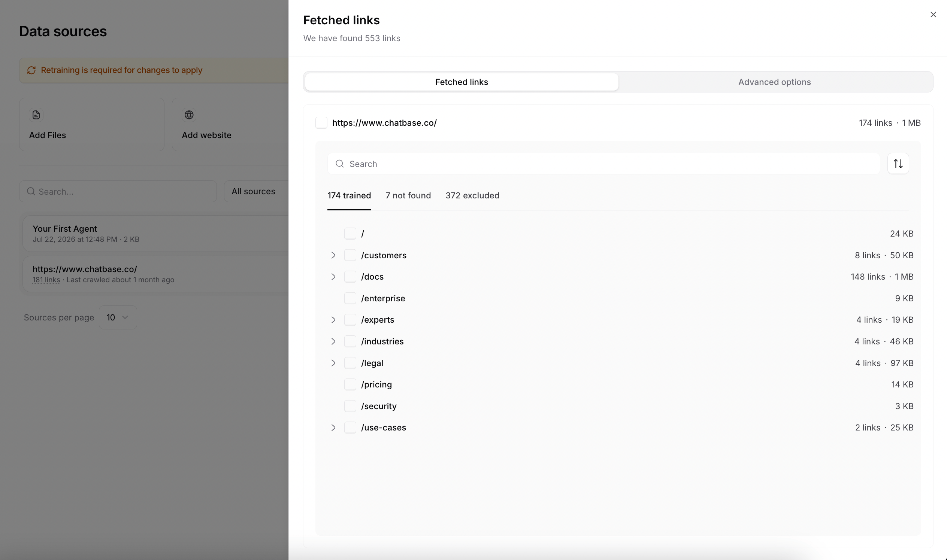Open the Sources per page dropdown
This screenshot has height=560, width=947.
[x=118, y=317]
